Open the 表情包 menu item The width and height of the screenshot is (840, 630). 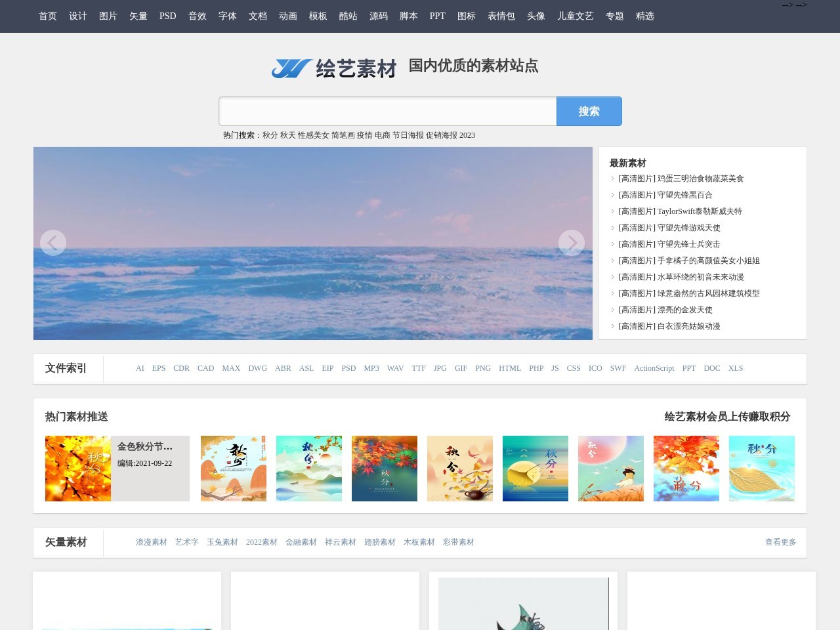point(501,16)
